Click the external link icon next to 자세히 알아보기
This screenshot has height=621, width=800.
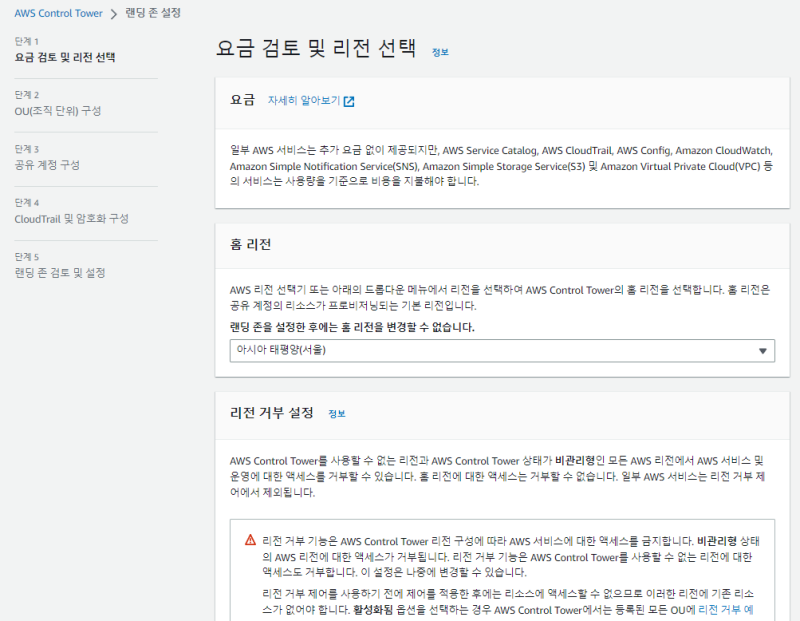(x=349, y=101)
